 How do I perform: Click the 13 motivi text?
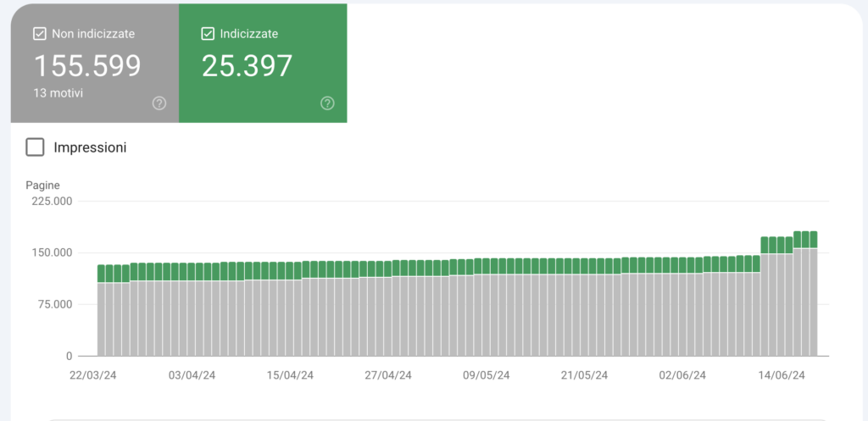tap(58, 93)
